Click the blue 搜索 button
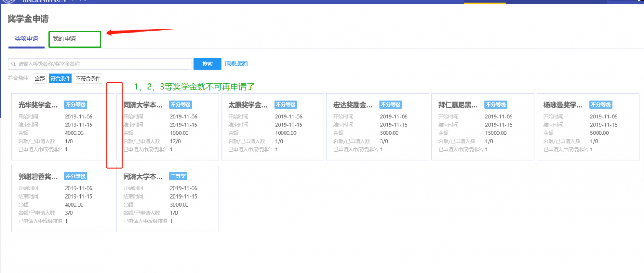The width and height of the screenshot is (644, 273). [207, 64]
